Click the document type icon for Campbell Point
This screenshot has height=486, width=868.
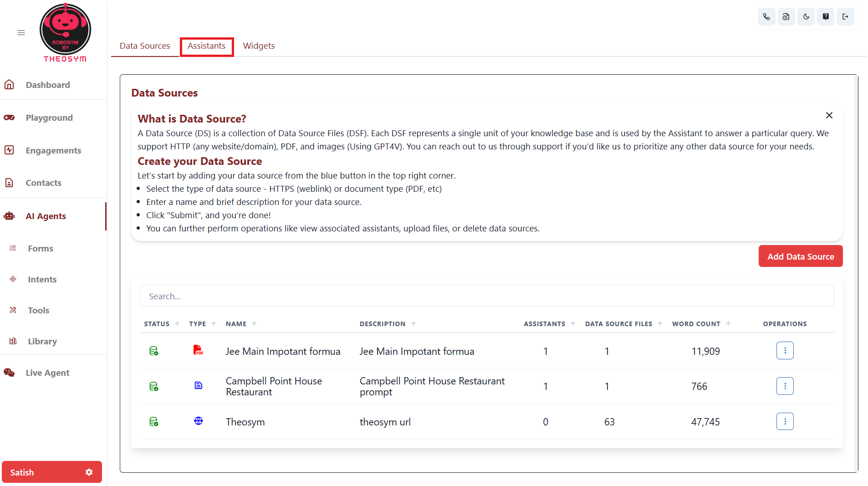click(199, 386)
